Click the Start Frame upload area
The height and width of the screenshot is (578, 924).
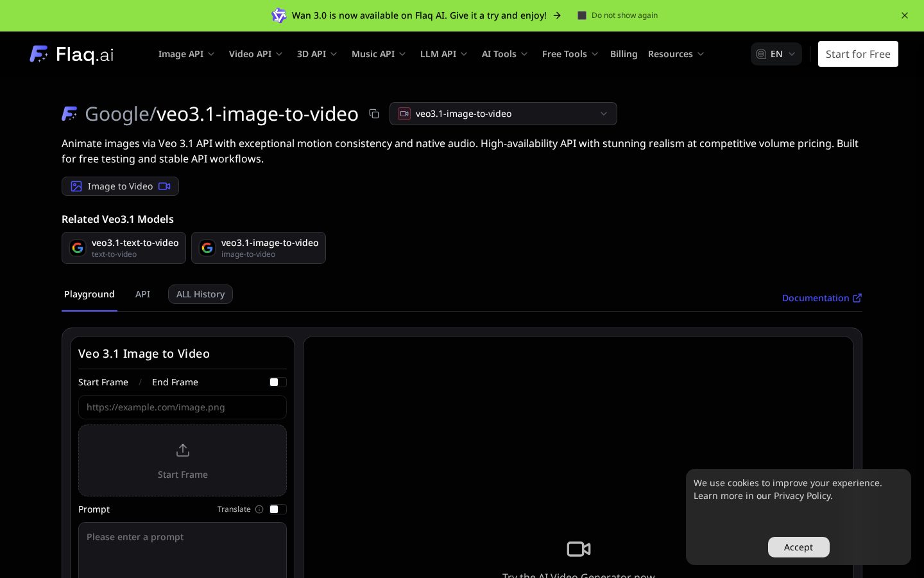point(182,460)
